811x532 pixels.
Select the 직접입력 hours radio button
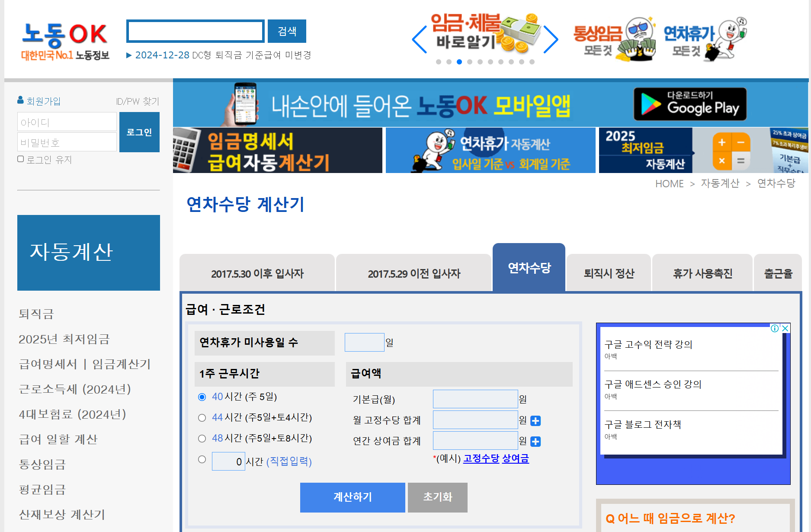202,460
